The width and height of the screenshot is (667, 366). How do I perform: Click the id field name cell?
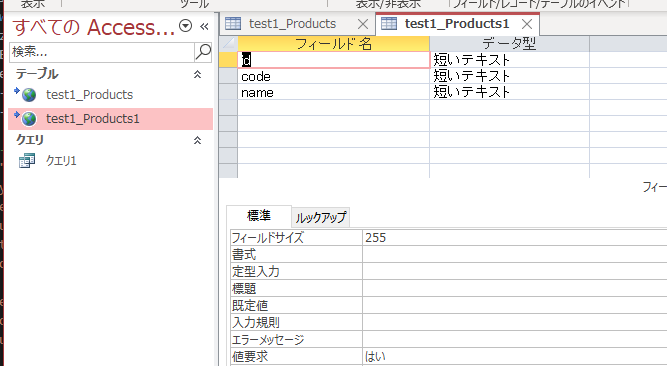tap(334, 60)
